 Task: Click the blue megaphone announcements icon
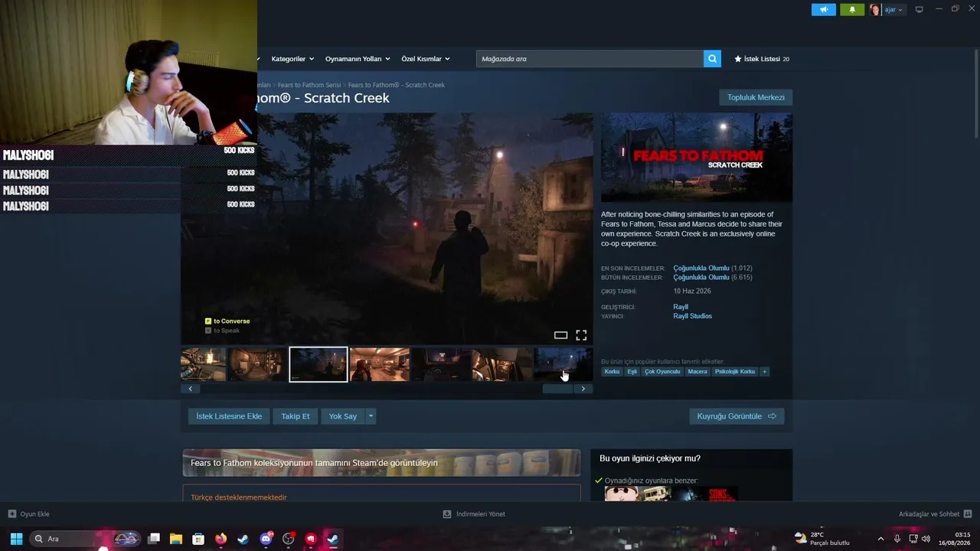click(824, 10)
